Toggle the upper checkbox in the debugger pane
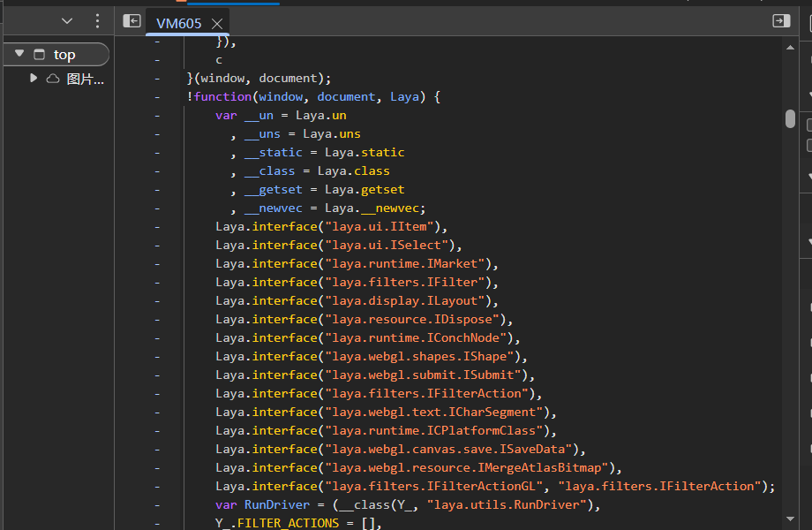This screenshot has width=812, height=530. (809, 125)
